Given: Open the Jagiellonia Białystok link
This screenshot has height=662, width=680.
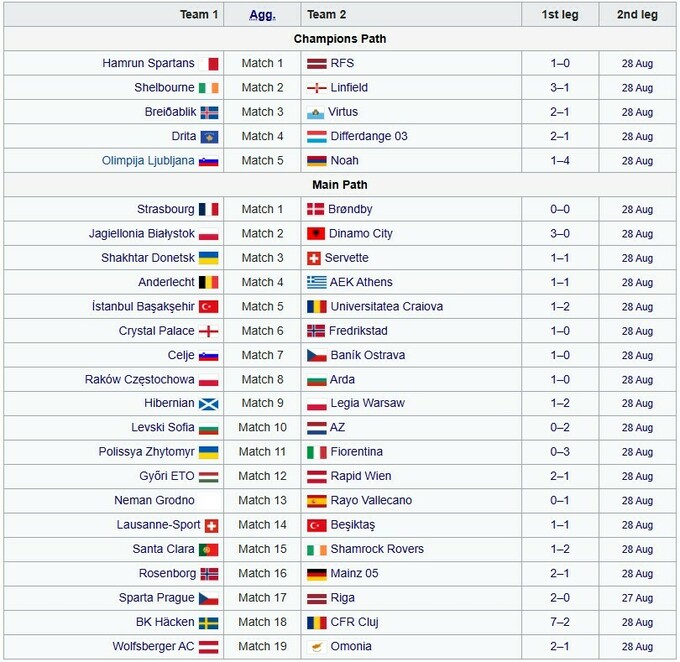Looking at the screenshot, I should [142, 234].
